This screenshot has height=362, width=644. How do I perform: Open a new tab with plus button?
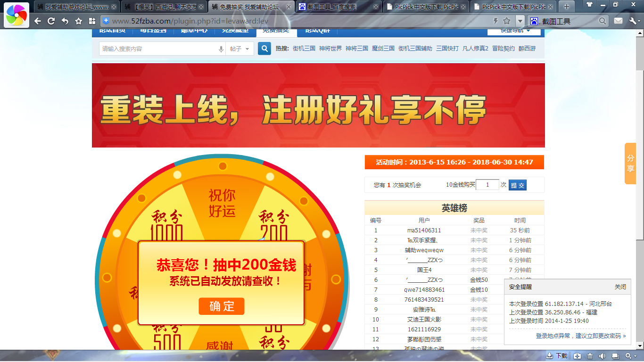coord(567,7)
